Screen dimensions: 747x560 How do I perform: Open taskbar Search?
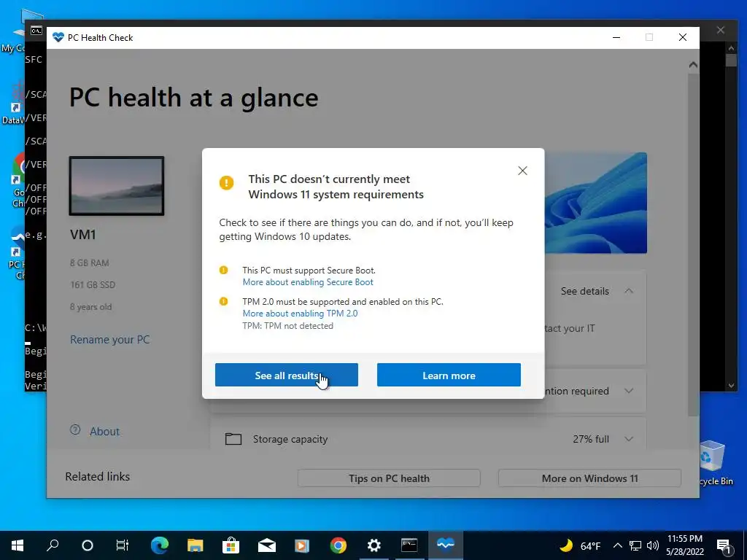coord(53,545)
